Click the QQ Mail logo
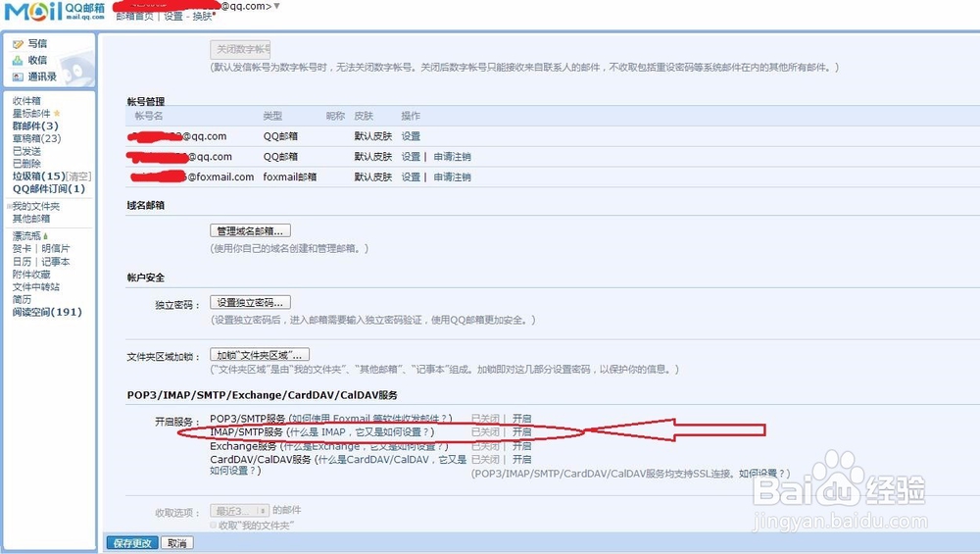 54,11
